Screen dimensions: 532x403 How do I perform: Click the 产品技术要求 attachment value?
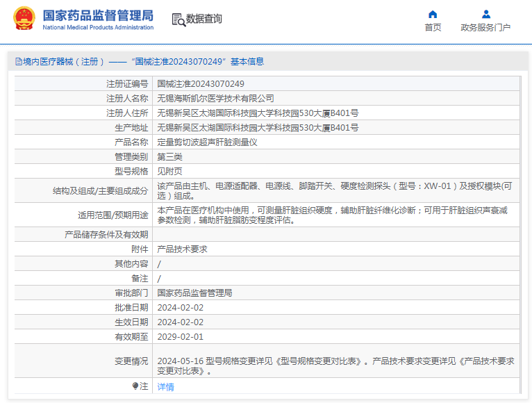click(182, 249)
